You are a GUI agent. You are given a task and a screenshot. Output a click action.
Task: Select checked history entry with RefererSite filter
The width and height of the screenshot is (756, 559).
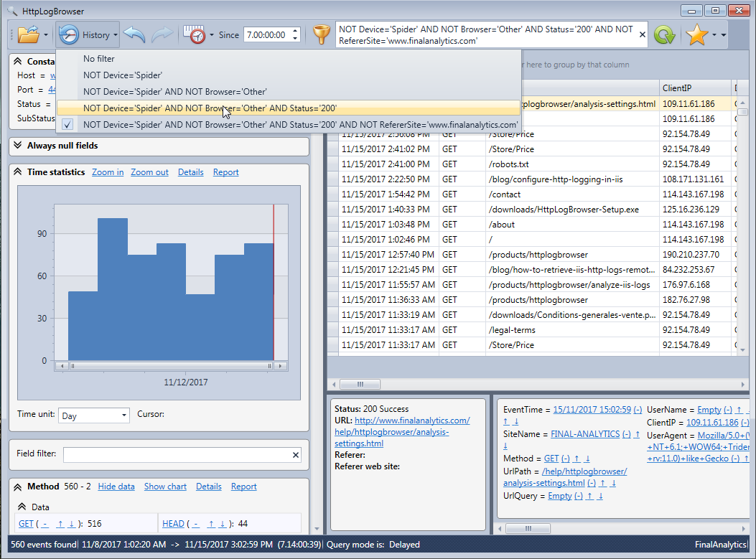289,124
